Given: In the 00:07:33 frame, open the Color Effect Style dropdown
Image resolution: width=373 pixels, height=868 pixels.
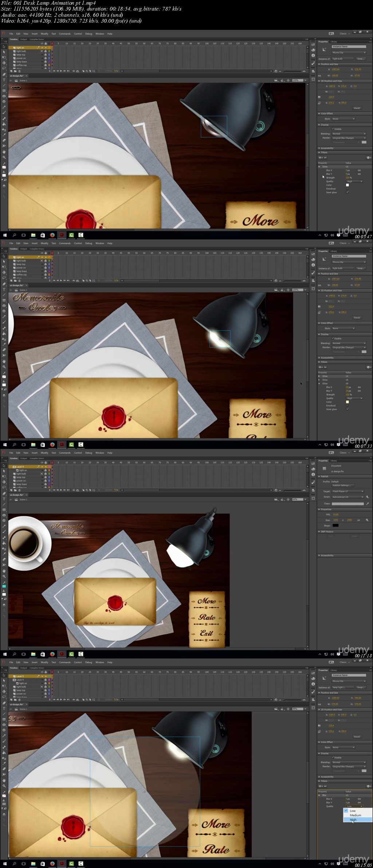Looking at the screenshot, I should [343, 328].
